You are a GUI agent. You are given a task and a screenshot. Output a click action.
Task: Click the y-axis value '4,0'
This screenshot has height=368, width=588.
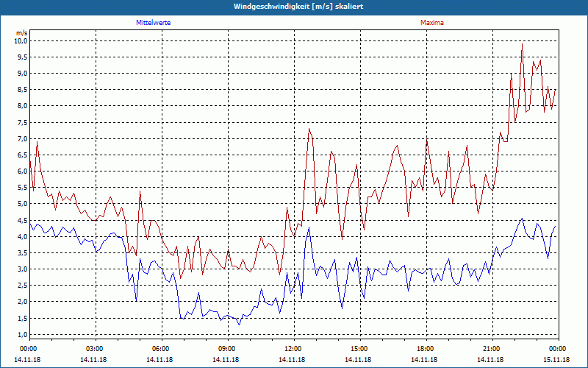click(x=22, y=236)
